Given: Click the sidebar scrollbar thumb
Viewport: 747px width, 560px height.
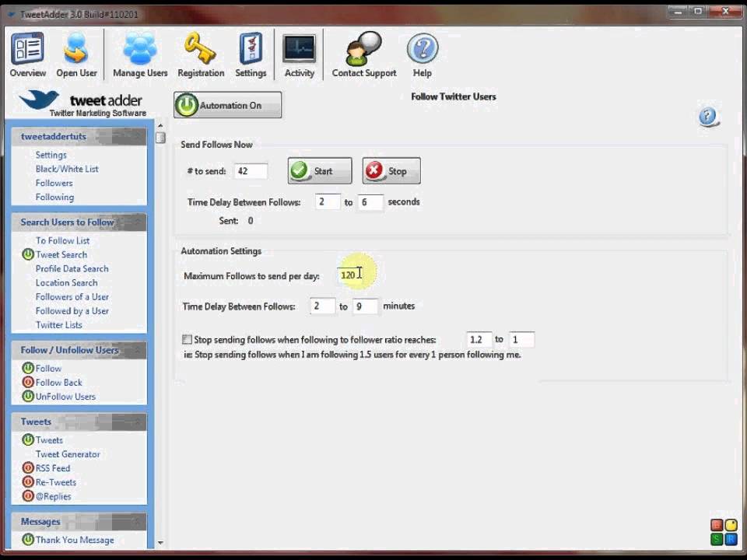Looking at the screenshot, I should coord(160,138).
